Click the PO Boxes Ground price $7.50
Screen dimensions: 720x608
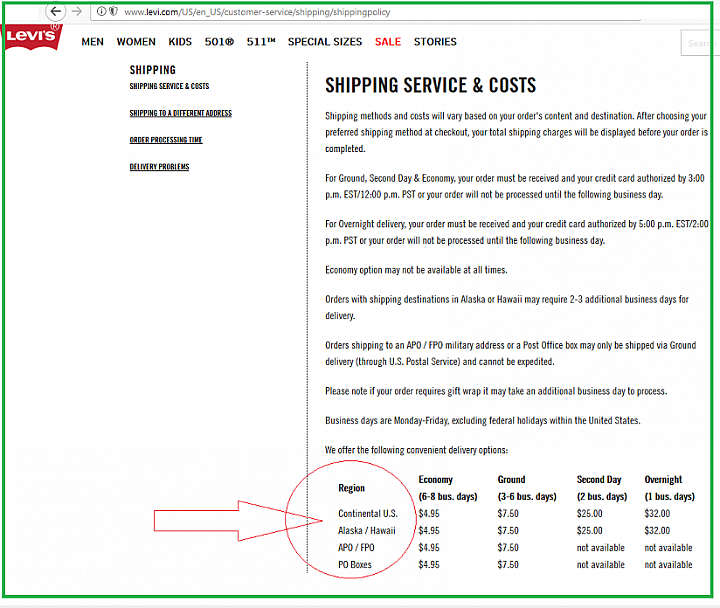click(x=508, y=565)
